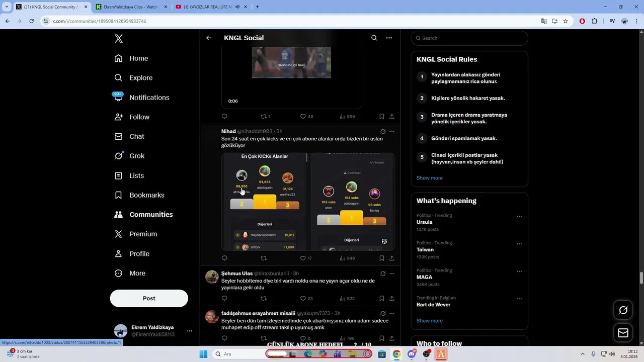
Task: Reply to Nihad's post
Action: pyautogui.click(x=224, y=258)
